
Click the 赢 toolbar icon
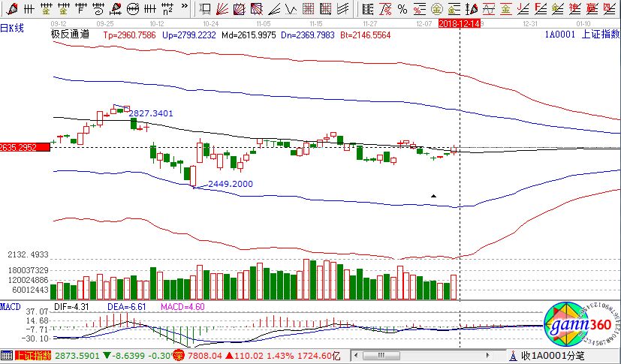pos(590,9)
